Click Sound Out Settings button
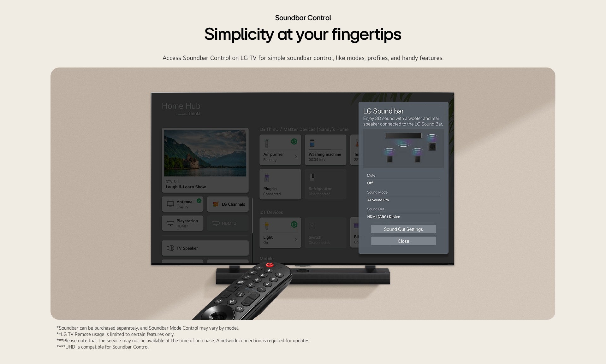The height and width of the screenshot is (364, 606). point(402,229)
